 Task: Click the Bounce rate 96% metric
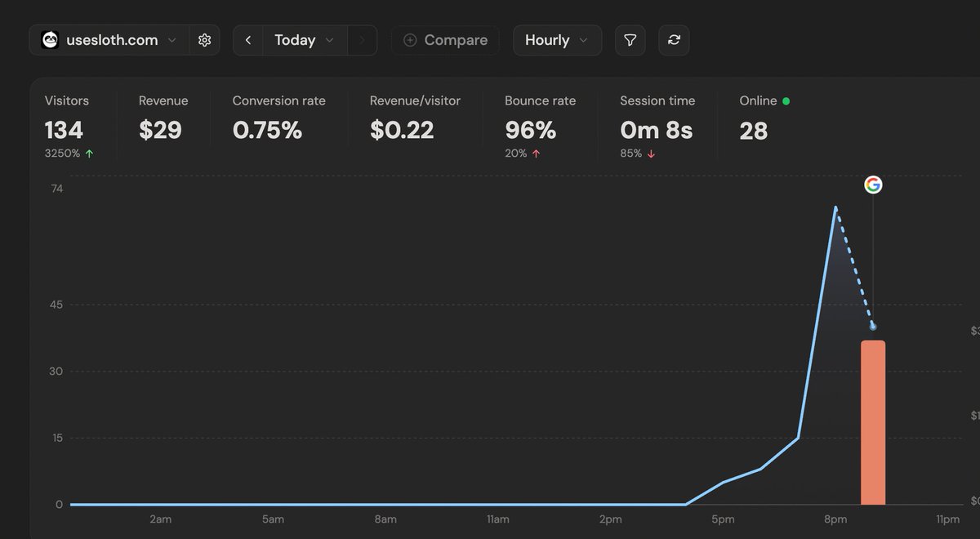(x=540, y=127)
